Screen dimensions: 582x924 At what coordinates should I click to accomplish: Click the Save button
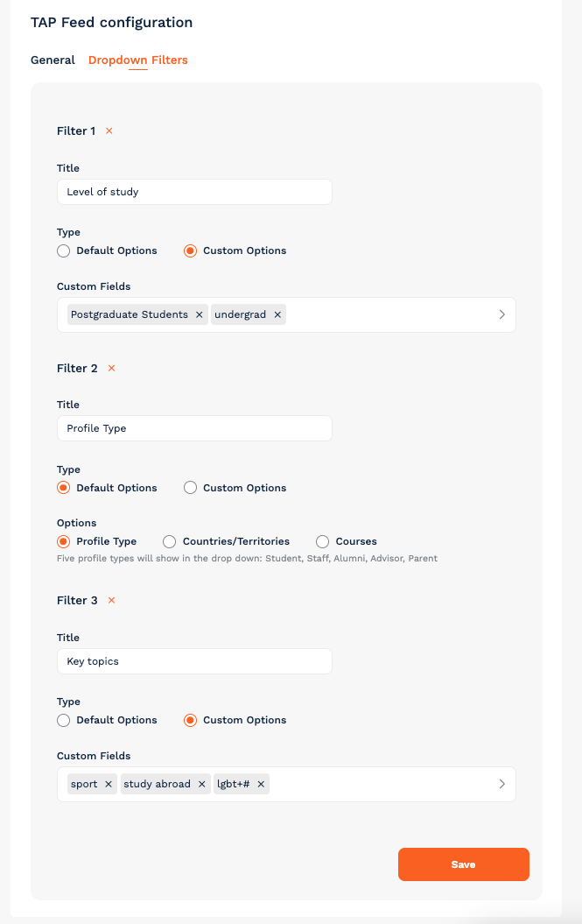[x=464, y=864]
